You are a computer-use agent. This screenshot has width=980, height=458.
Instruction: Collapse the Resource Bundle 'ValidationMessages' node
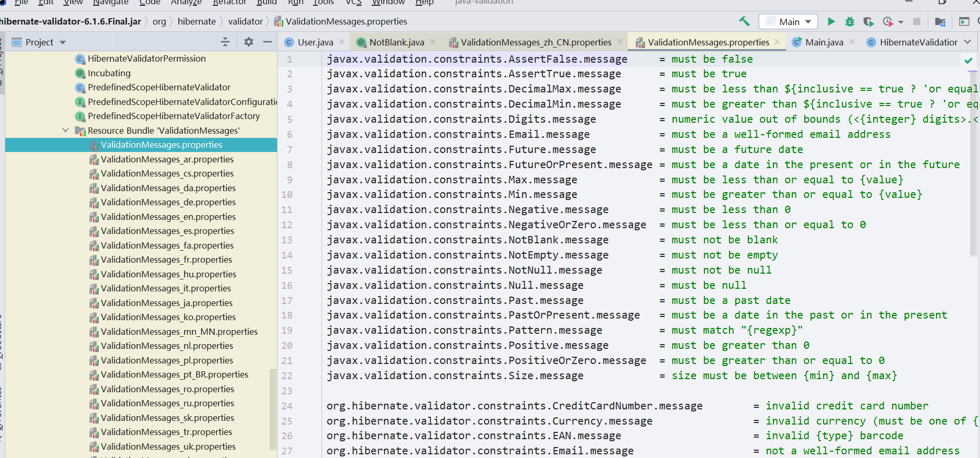65,130
